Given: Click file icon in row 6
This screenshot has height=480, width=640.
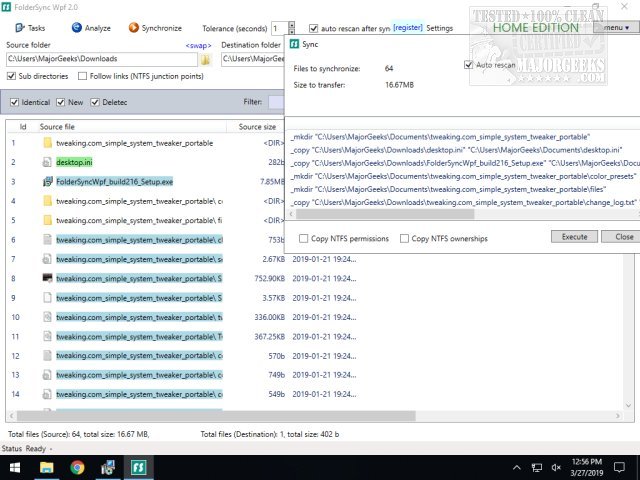Looking at the screenshot, I should pos(47,240).
